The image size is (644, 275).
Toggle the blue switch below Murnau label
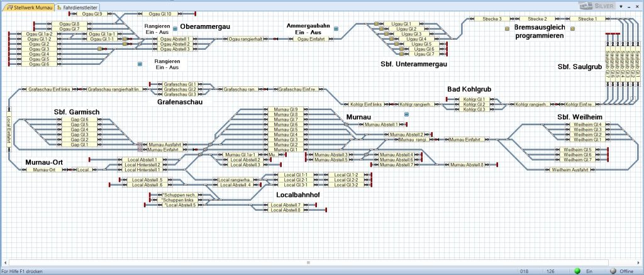point(407,115)
